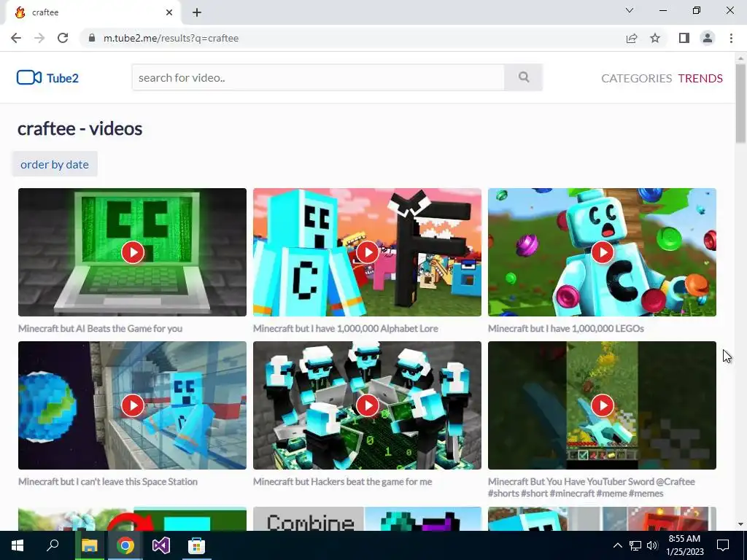747x560 pixels.
Task: Click the network tray icon
Action: [635, 545]
